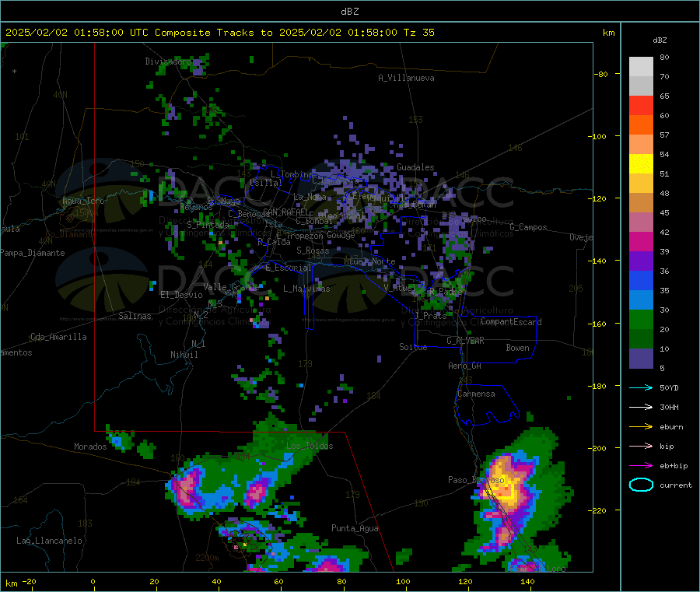Click the -200 km vertical axis tick
700x592 pixels.
599,448
